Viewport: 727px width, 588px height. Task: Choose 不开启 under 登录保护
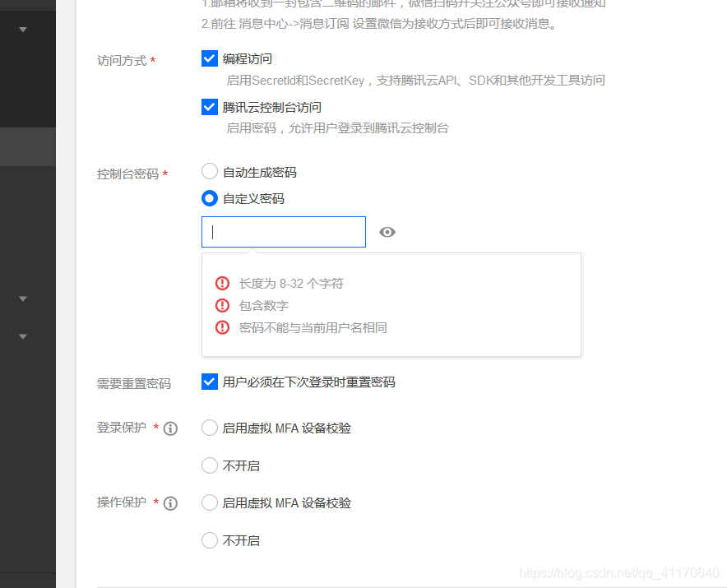[210, 465]
